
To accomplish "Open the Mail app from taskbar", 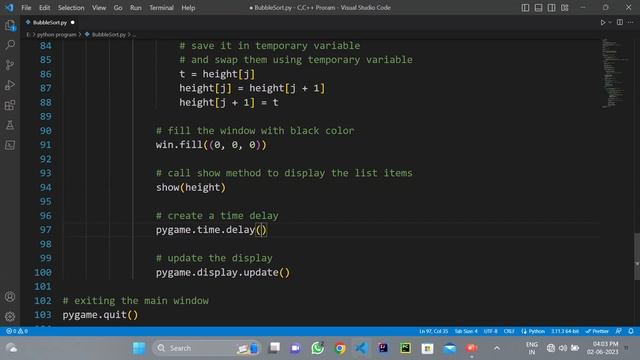I will (449, 348).
